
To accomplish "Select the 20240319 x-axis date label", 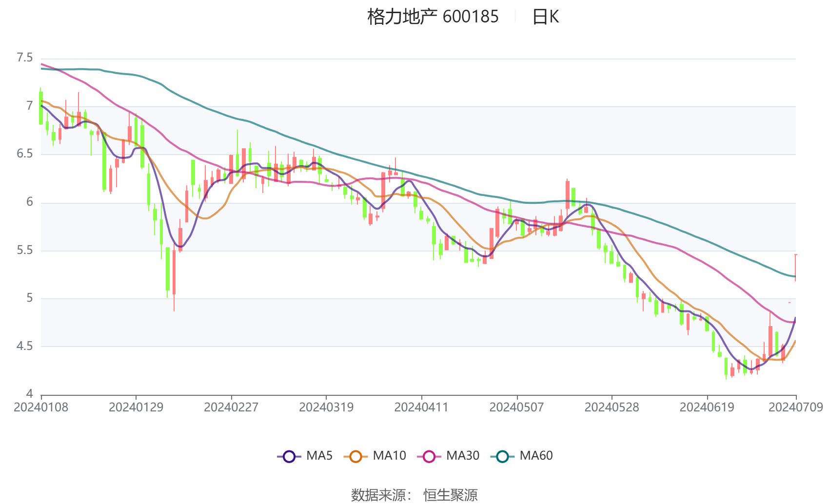I will point(326,407).
